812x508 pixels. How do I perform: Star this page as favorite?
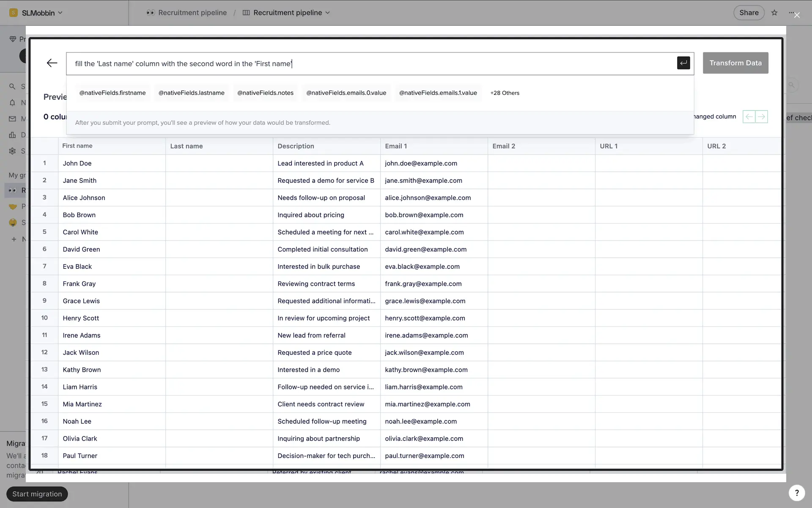(774, 13)
